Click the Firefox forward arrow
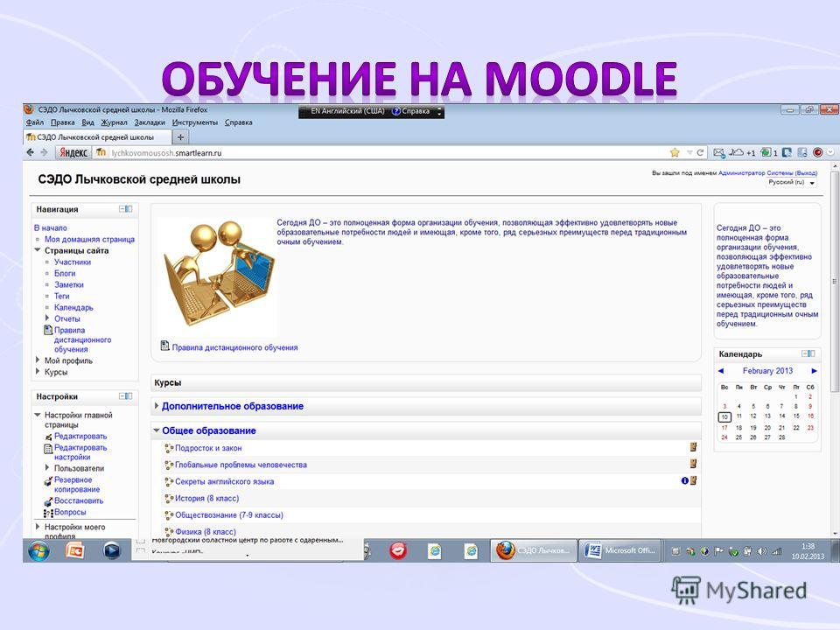840x630 pixels. pyautogui.click(x=44, y=152)
